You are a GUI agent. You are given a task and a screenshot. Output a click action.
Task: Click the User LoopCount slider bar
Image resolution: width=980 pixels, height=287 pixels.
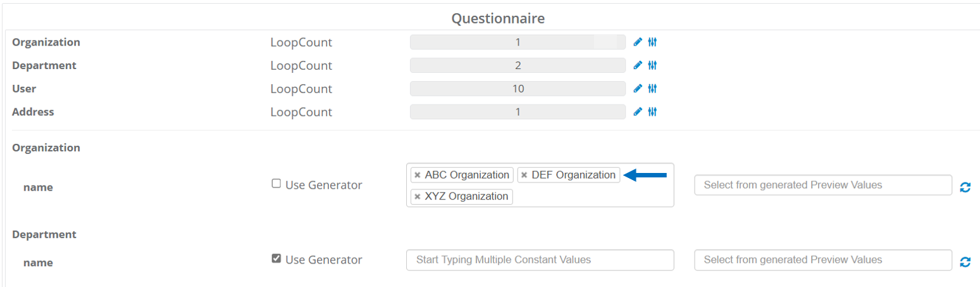coord(518,89)
